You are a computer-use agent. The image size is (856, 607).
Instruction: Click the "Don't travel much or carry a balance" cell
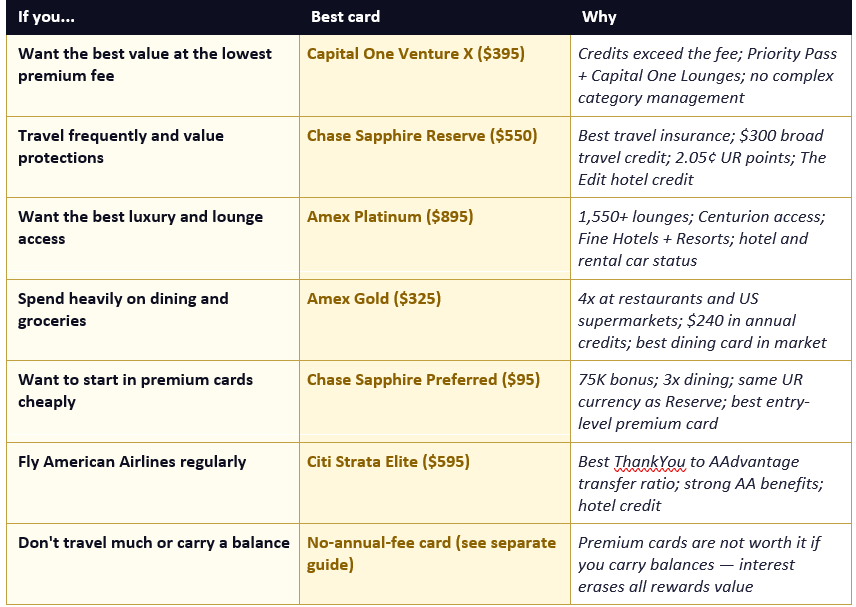pyautogui.click(x=153, y=564)
